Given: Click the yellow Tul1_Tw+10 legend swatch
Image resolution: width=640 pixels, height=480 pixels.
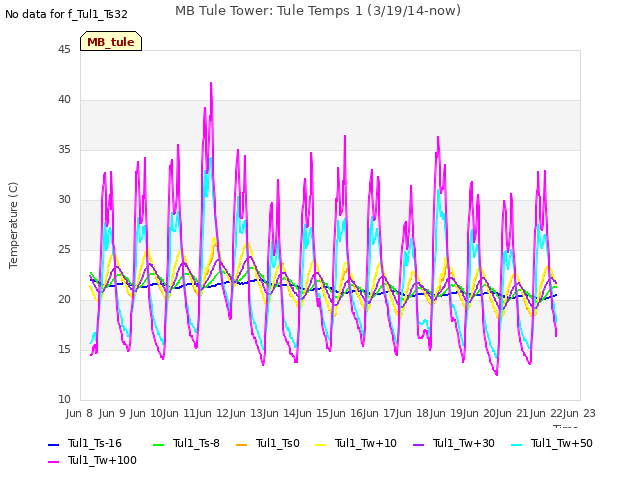Looking at the screenshot, I should [x=321, y=444].
